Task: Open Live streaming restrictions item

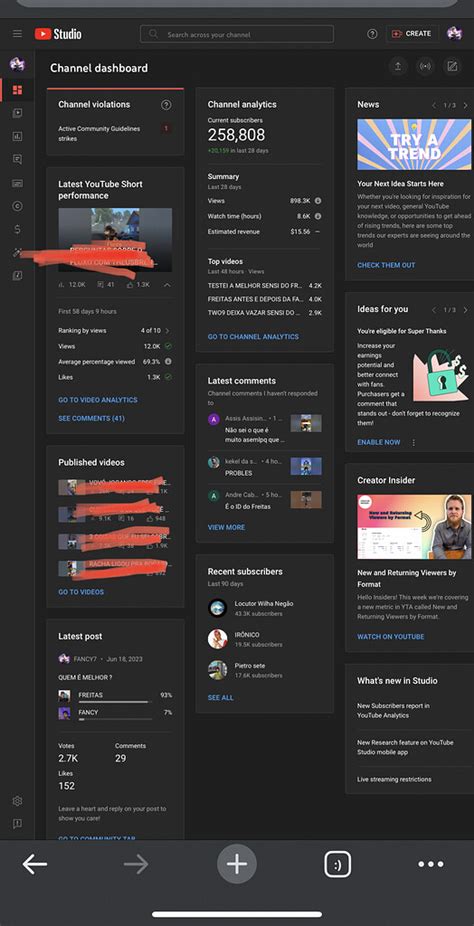Action: (394, 779)
